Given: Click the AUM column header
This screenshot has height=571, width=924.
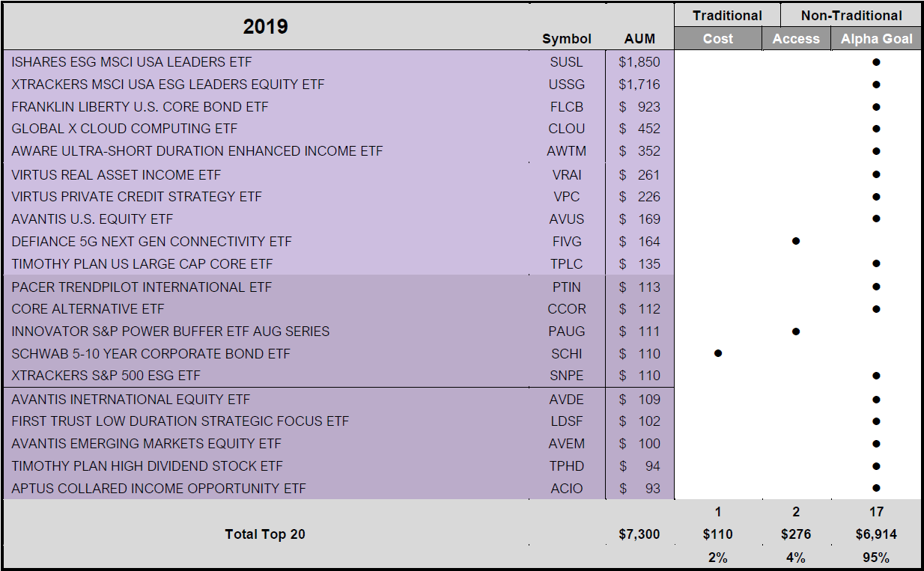Looking at the screenshot, I should click(639, 39).
